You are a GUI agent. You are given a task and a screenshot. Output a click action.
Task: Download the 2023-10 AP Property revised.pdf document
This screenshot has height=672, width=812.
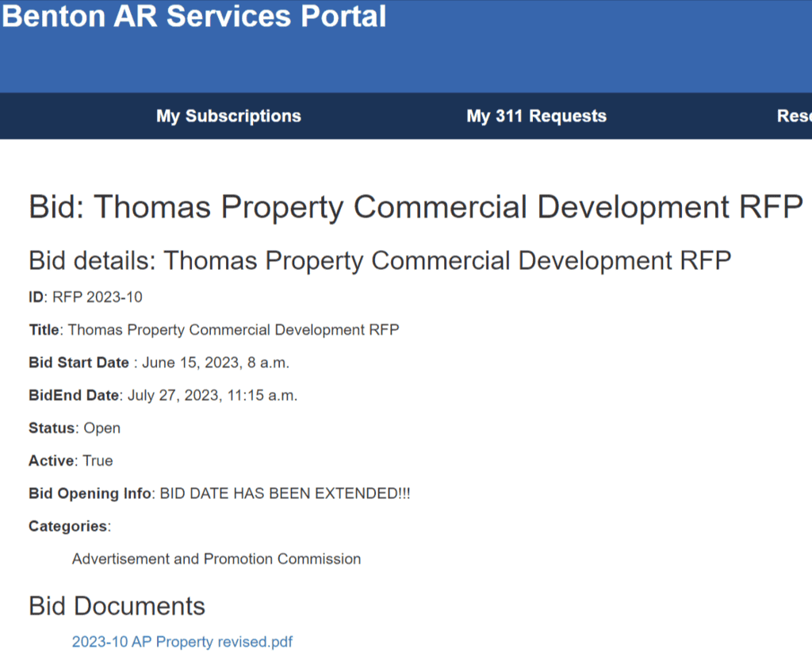click(x=182, y=642)
